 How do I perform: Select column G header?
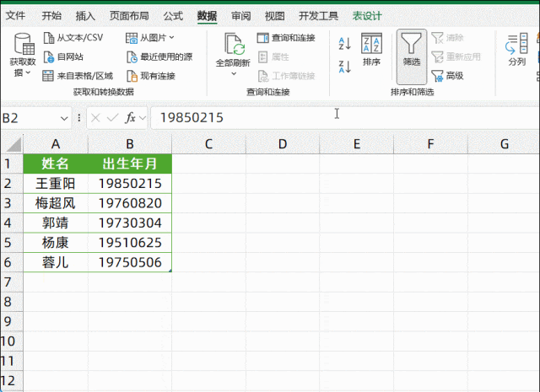(x=505, y=144)
